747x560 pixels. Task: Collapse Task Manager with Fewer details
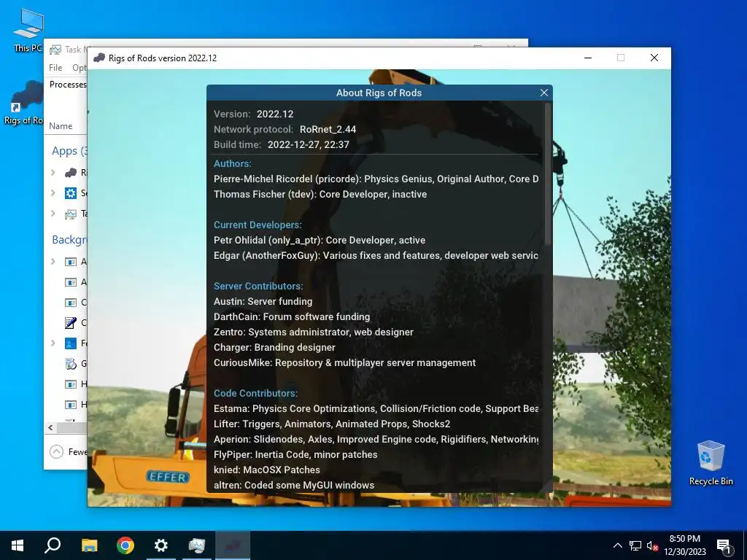point(68,452)
